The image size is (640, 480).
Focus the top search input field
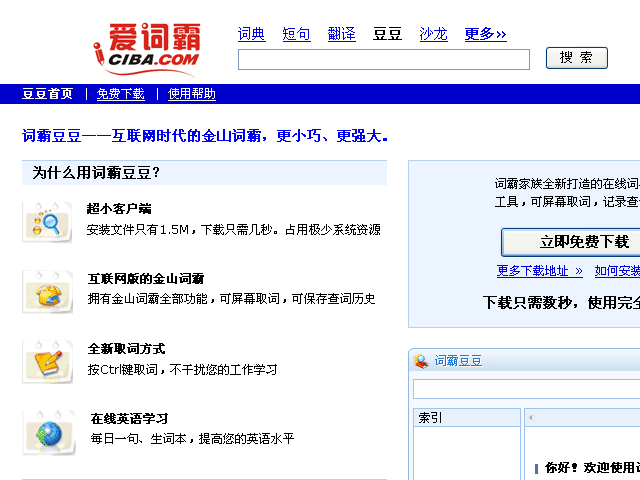click(384, 60)
